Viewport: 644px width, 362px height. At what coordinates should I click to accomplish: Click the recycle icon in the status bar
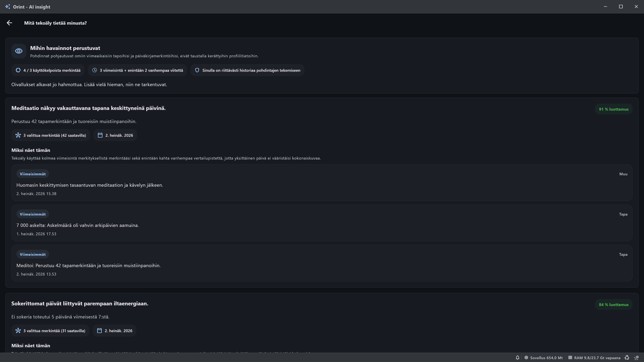627,357
